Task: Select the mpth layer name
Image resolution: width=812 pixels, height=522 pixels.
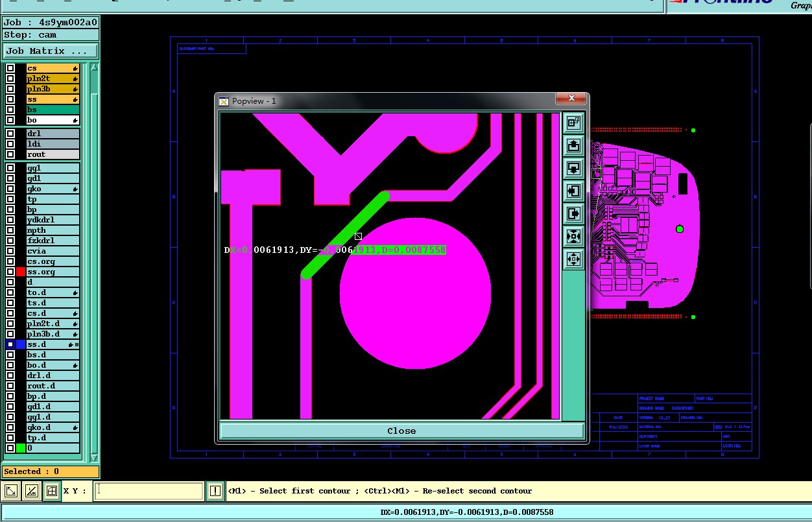Action: pos(53,230)
